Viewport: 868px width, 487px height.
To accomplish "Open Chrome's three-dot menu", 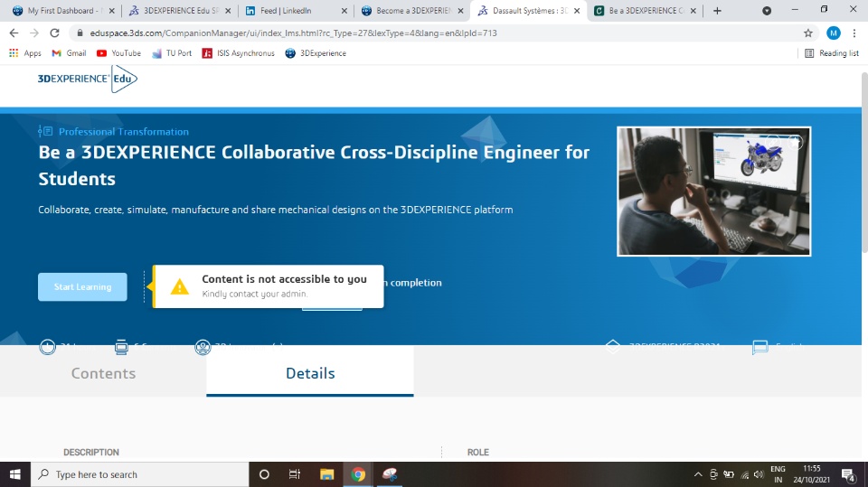I will 854,33.
